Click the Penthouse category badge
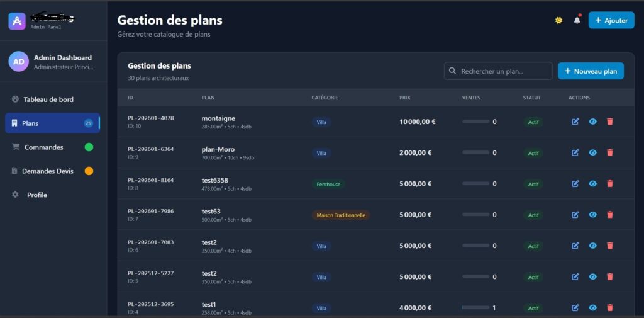Viewport: 644px width, 318px height. (328, 185)
